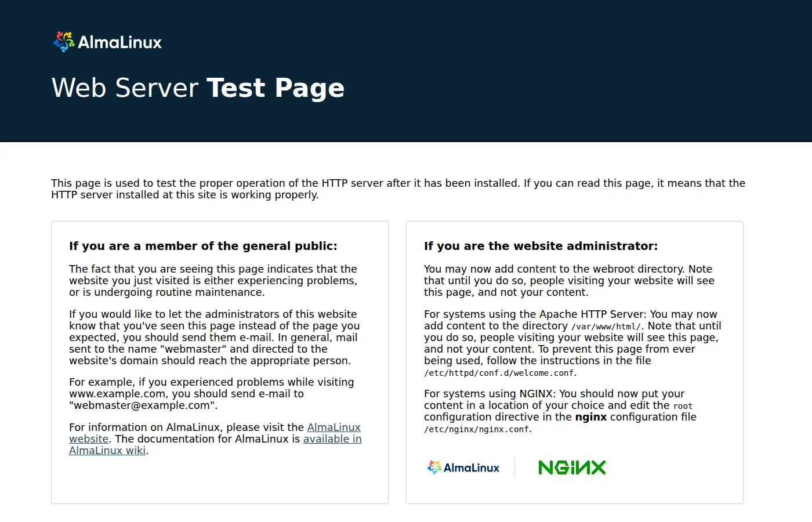Click the intro paragraph starting "This page is used"
Screen dimensions: 812x522
pos(398,189)
